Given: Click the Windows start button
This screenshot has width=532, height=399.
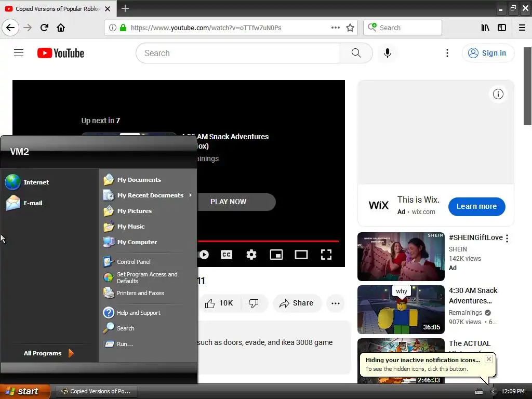Looking at the screenshot, I should click(25, 392).
